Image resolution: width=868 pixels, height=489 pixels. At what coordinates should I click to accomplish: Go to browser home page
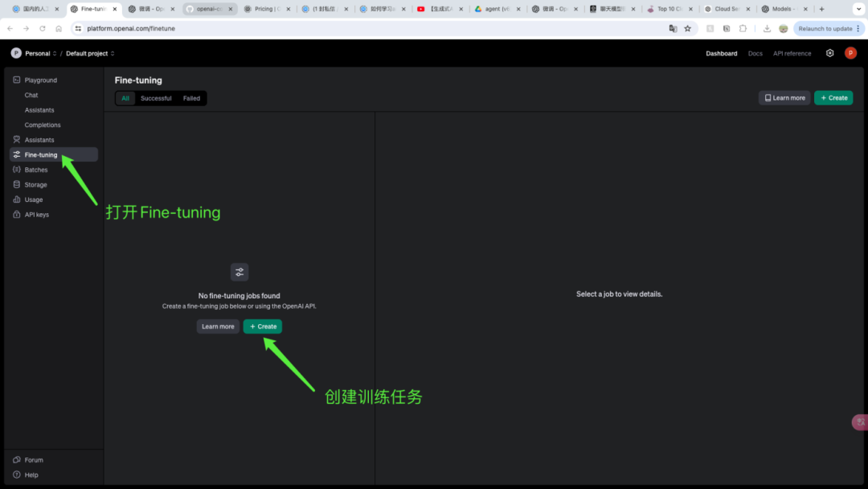pos(59,28)
